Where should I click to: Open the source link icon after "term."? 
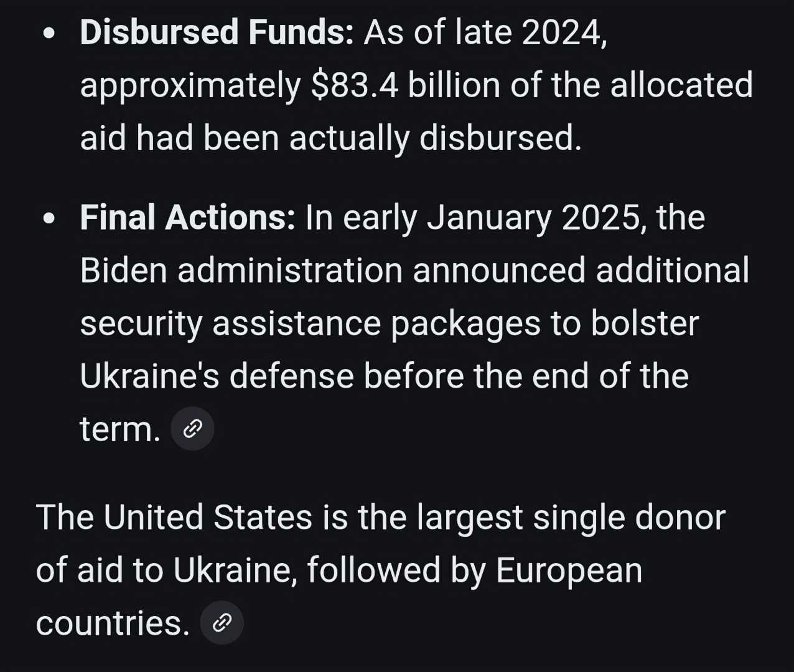193,429
